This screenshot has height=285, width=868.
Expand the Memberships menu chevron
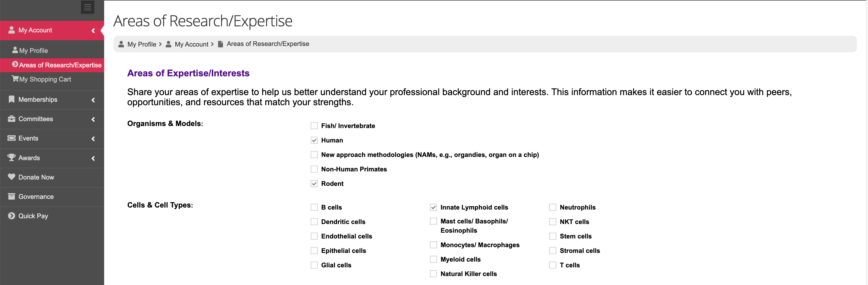point(93,100)
